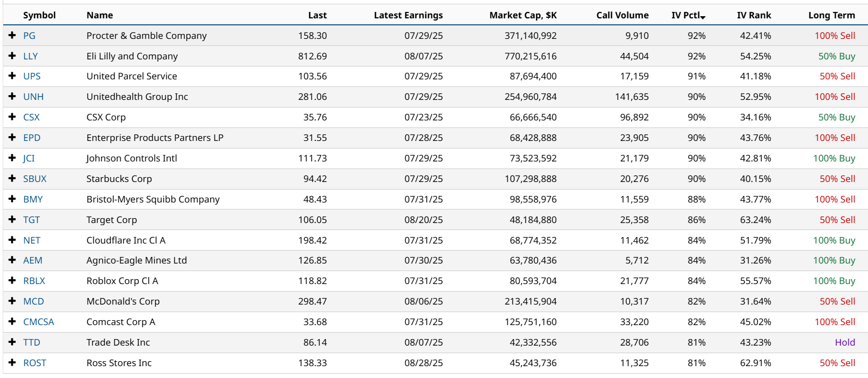Viewport: 868px width, 378px height.
Task: Expand the AEM row plus icon
Action: 12,260
